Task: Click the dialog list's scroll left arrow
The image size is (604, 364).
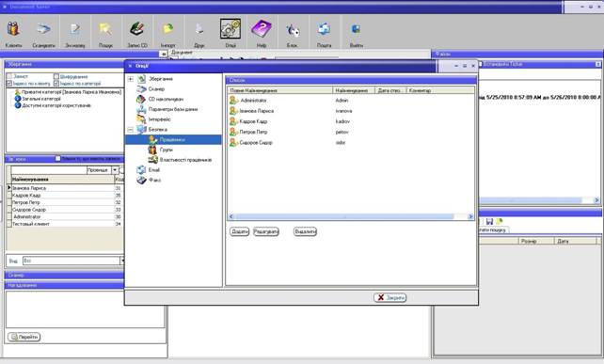Action: pos(231,217)
